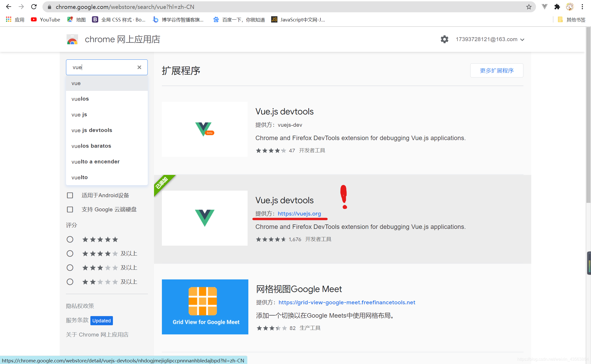Choose 'vue js devtools' search suggestion
The width and height of the screenshot is (591, 364).
click(x=92, y=130)
